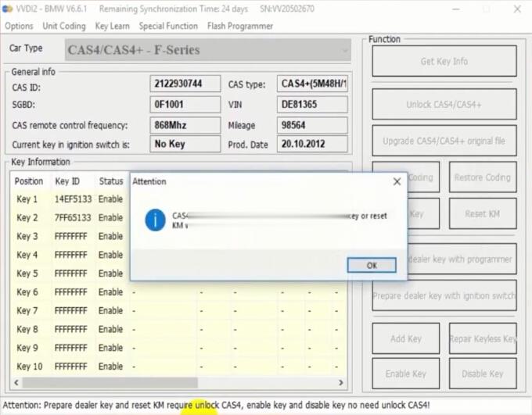Select the Key 7 row
The height and width of the screenshot is (415, 532).
point(178,311)
